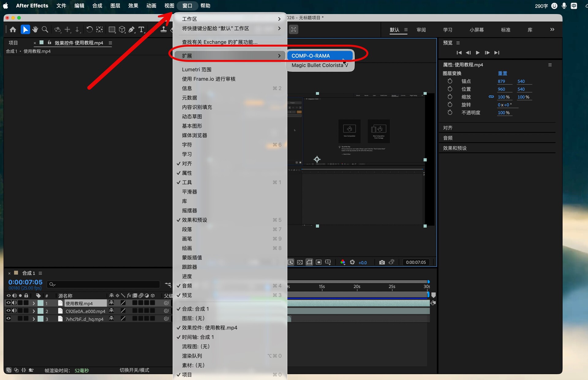Viewport: 588px width, 380px height.
Task: Open the 帮助 menu in the menu bar
Action: (205, 6)
